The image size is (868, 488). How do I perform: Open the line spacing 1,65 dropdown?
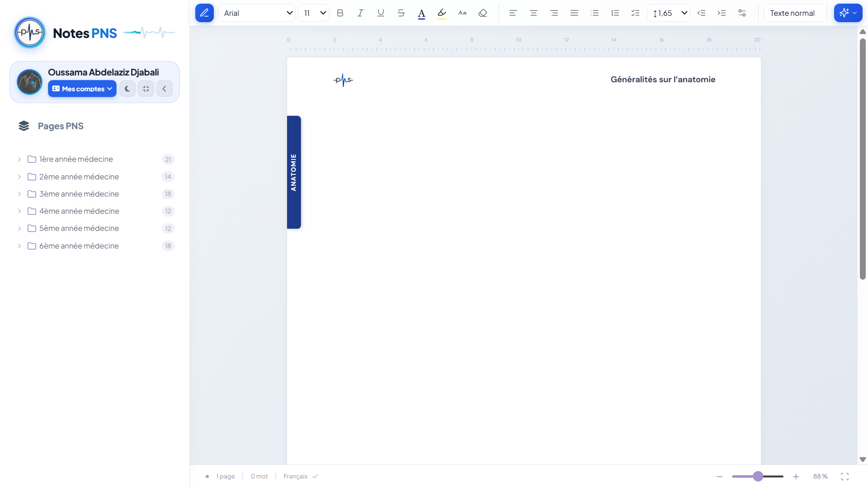[669, 13]
